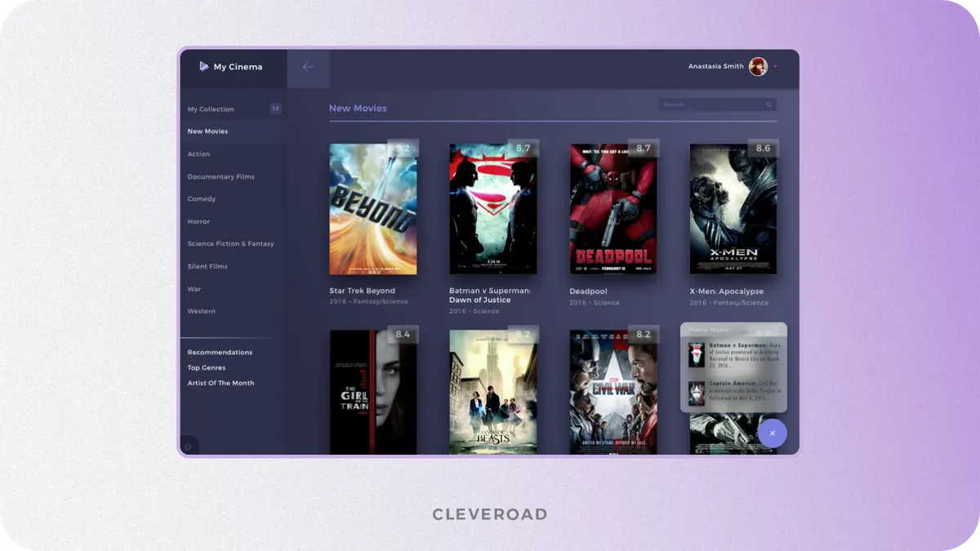This screenshot has width=980, height=551.
Task: Click 8.2 rating badge on Civil War poster
Action: pyautogui.click(x=643, y=335)
